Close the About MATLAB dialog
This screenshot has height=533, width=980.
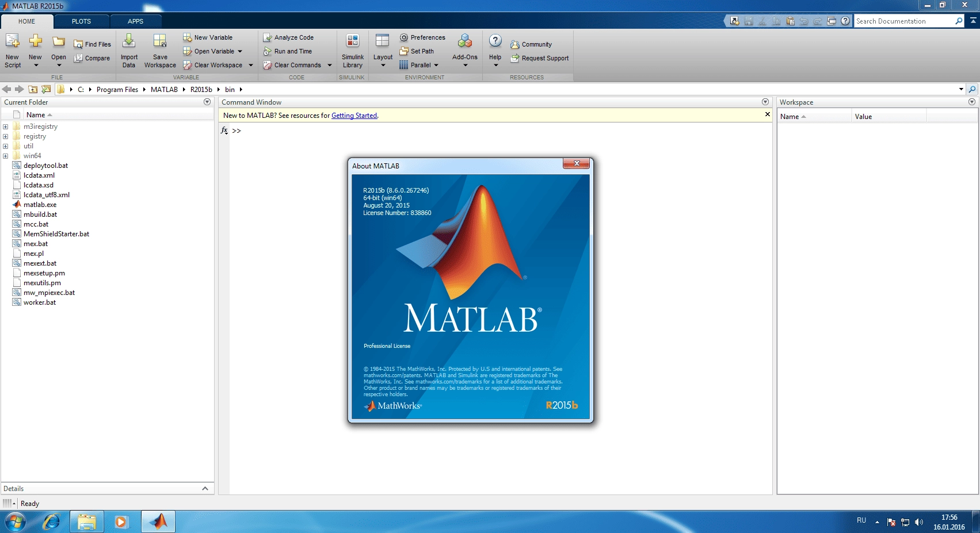(x=577, y=163)
